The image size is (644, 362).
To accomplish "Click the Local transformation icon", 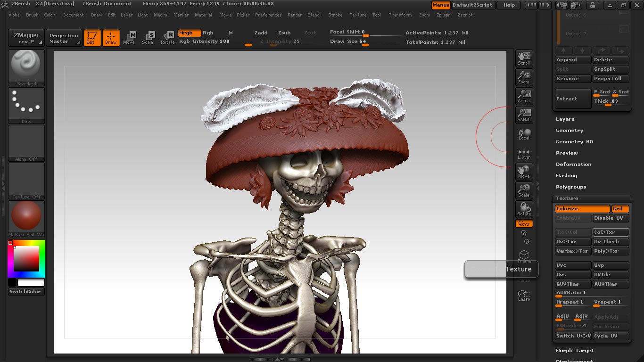I will 524,133.
